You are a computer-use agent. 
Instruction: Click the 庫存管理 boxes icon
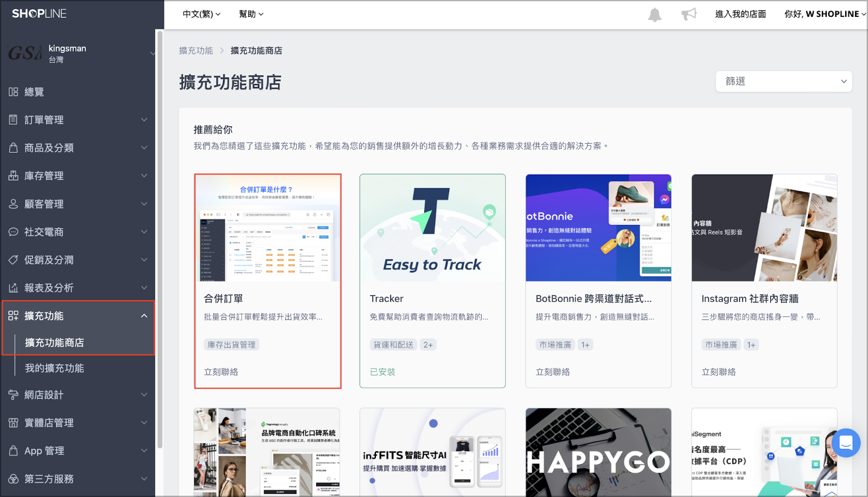click(14, 176)
